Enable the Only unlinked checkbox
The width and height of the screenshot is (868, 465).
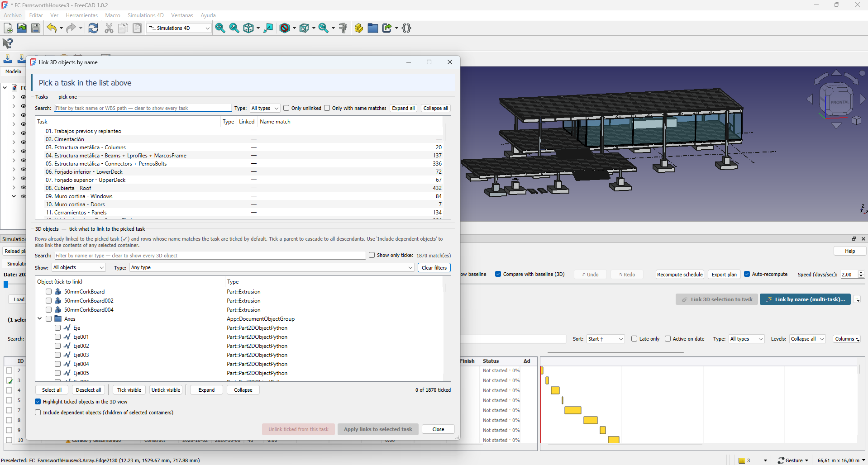pyautogui.click(x=286, y=108)
